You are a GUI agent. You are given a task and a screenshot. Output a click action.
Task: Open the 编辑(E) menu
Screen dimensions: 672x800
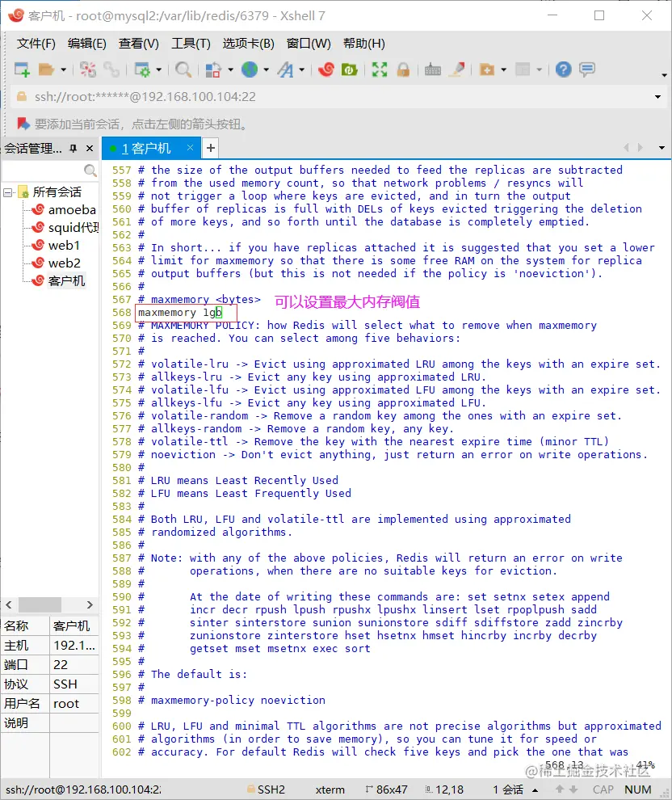click(87, 44)
